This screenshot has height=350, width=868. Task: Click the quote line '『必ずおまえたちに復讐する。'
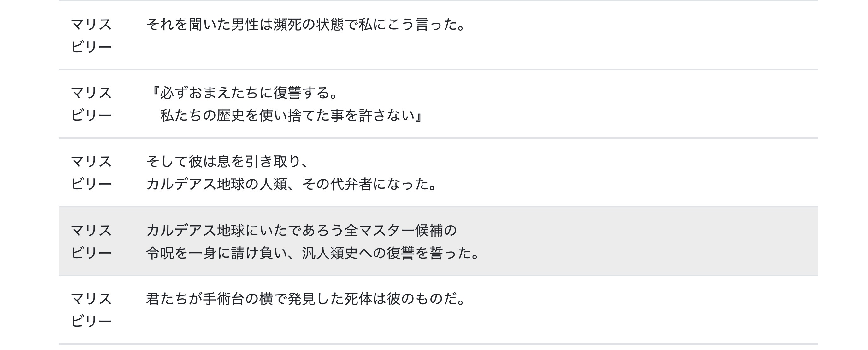[x=244, y=93]
